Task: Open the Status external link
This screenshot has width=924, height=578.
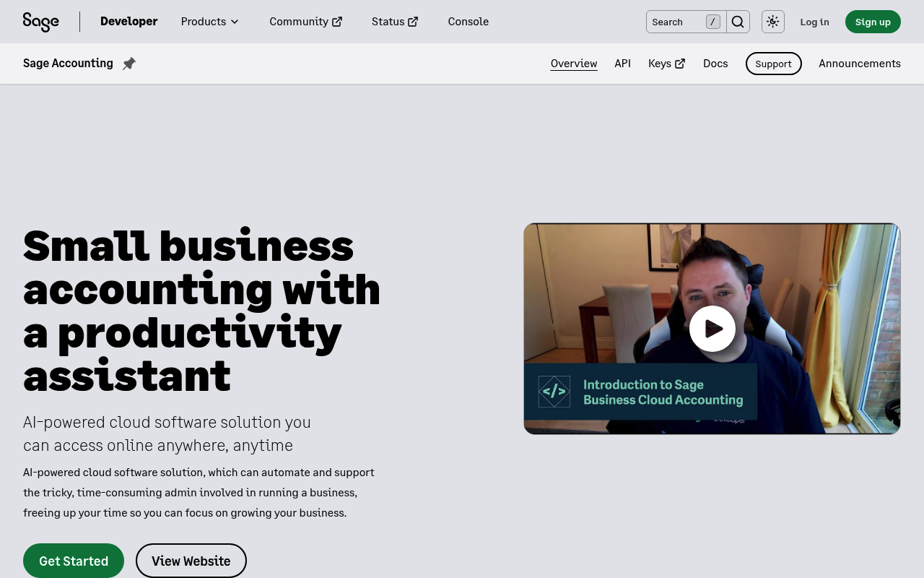Action: pyautogui.click(x=395, y=22)
